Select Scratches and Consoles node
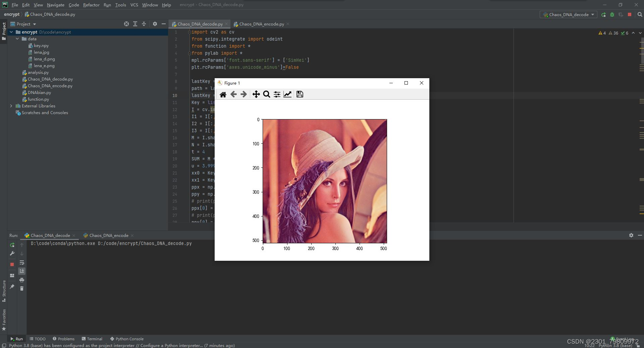Image resolution: width=644 pixels, height=348 pixels. (x=45, y=113)
